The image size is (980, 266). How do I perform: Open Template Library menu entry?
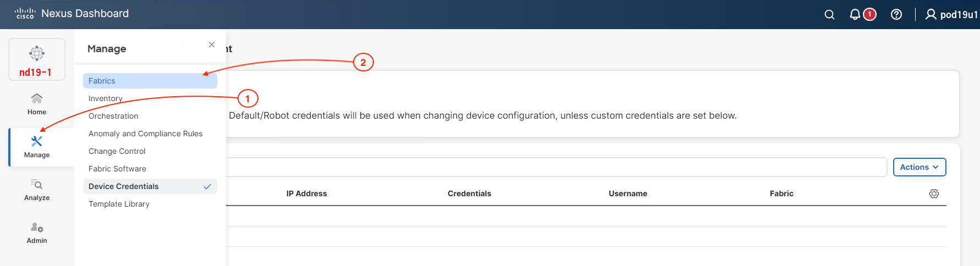pos(119,204)
